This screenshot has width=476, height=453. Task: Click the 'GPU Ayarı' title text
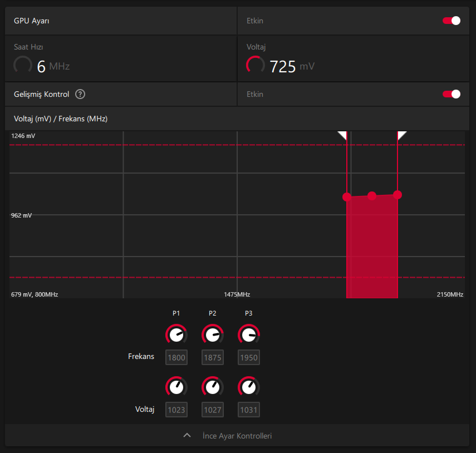(x=32, y=21)
